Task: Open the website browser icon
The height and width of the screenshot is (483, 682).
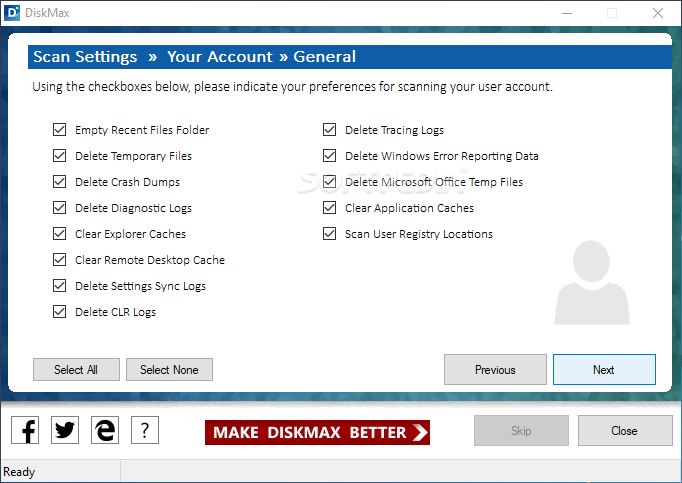Action: (105, 430)
